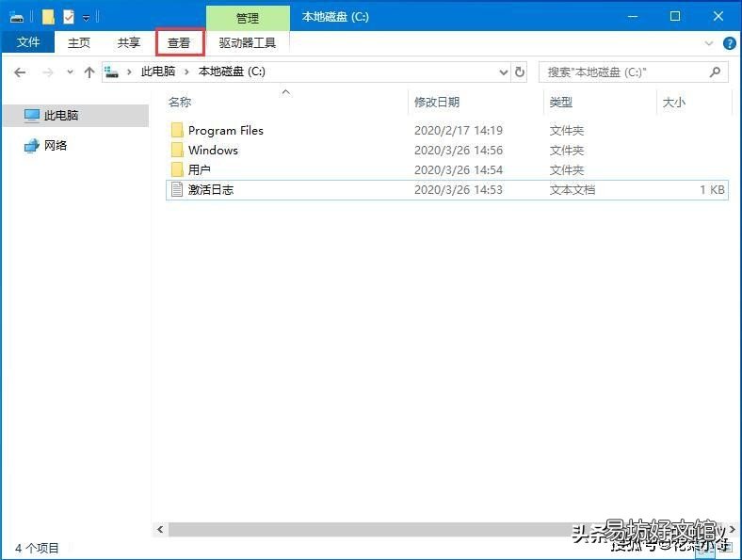742x560 pixels.
Task: Click the horizontal scrollbar left arrow
Action: 160,529
